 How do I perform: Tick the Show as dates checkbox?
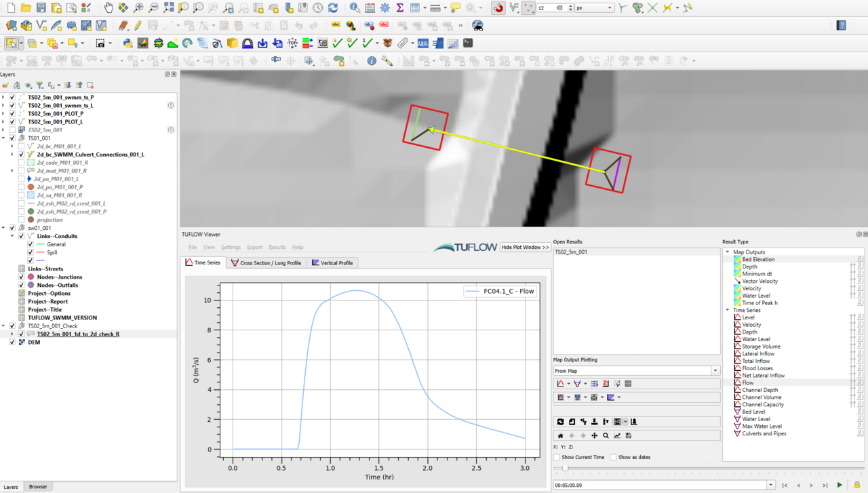[613, 457]
